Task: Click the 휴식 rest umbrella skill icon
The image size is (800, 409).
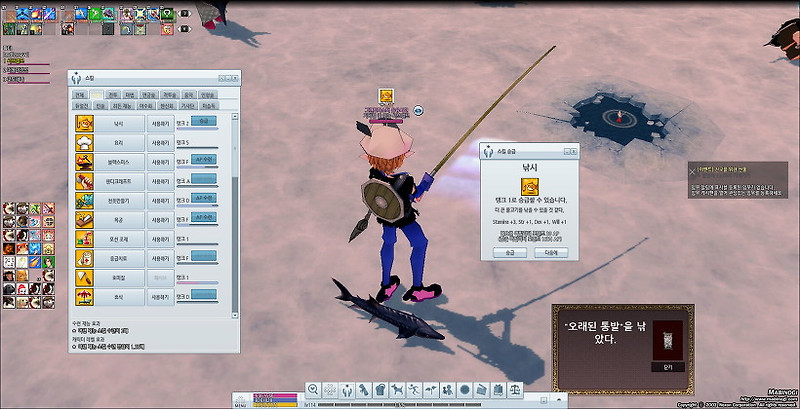Action: (x=84, y=297)
